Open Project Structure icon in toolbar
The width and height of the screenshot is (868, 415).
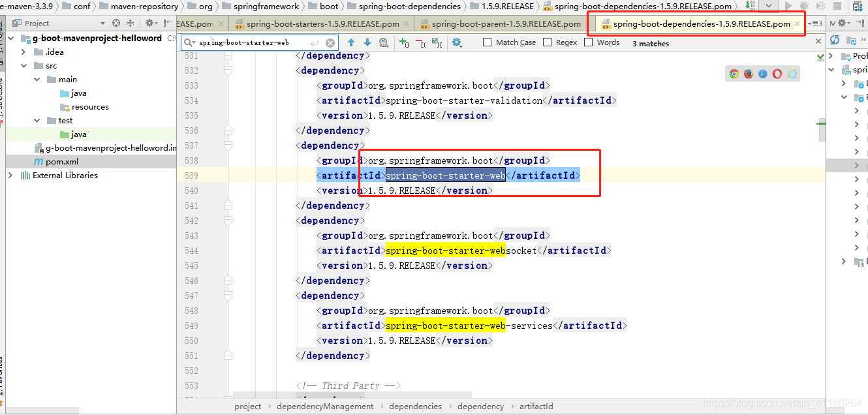coord(858,6)
